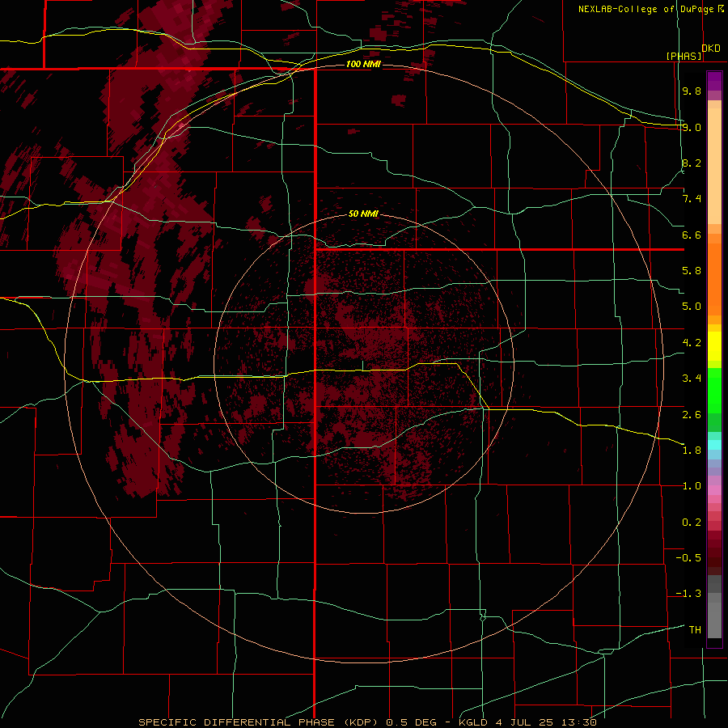The width and height of the screenshot is (728, 728).
Task: Click the TH label on the color scale
Action: [x=695, y=630]
